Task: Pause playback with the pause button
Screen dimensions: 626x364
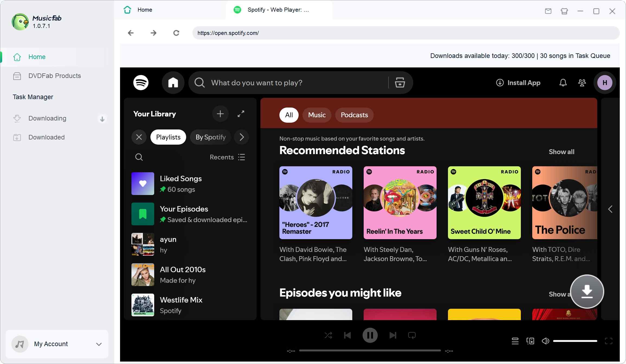Action: pyautogui.click(x=370, y=336)
